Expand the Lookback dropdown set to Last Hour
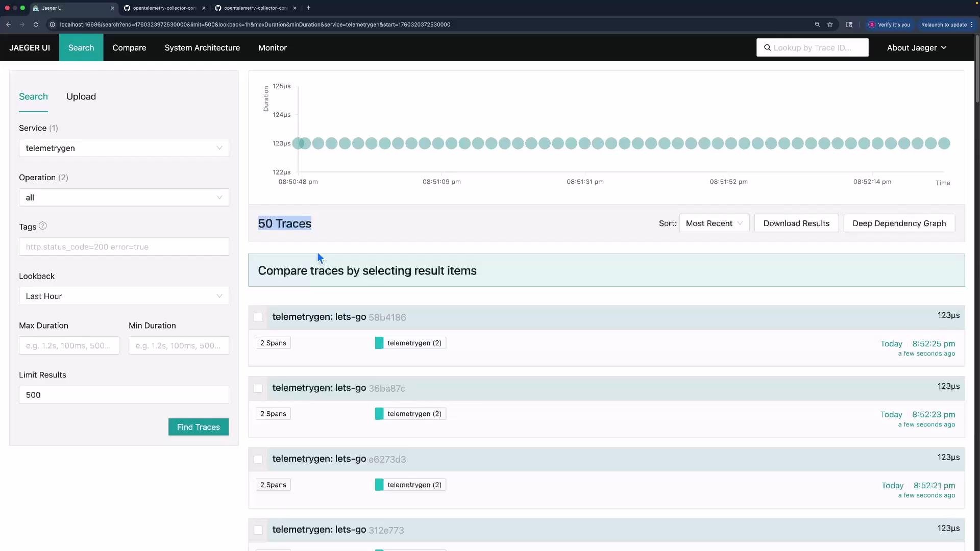 pyautogui.click(x=124, y=296)
